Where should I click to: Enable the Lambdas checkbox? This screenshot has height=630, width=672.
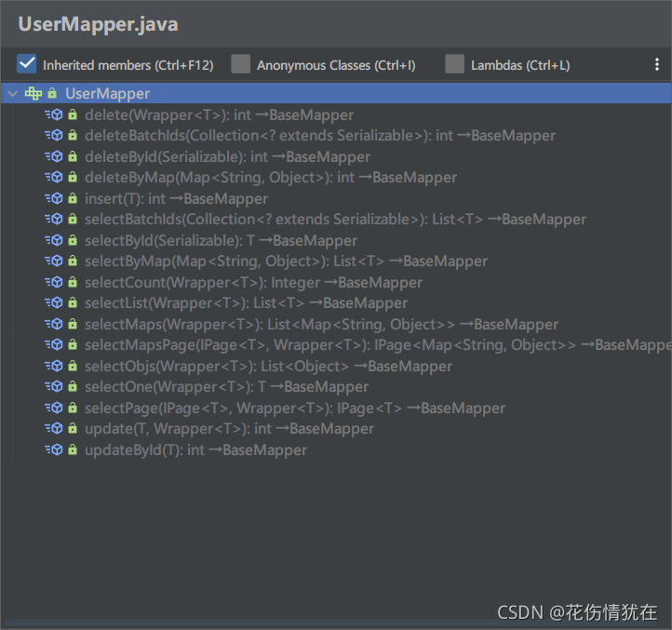pos(455,64)
